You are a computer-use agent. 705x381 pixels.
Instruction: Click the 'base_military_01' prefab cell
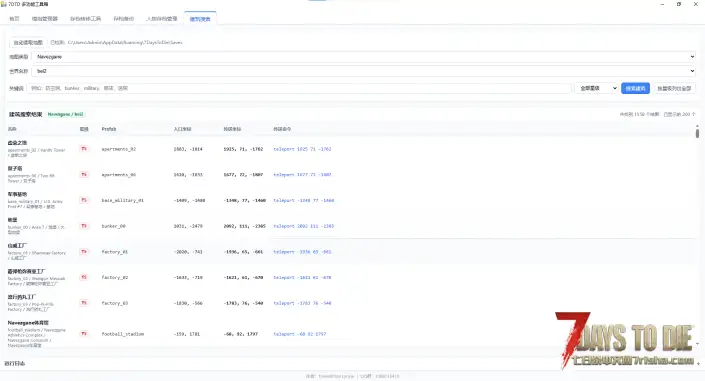point(123,200)
